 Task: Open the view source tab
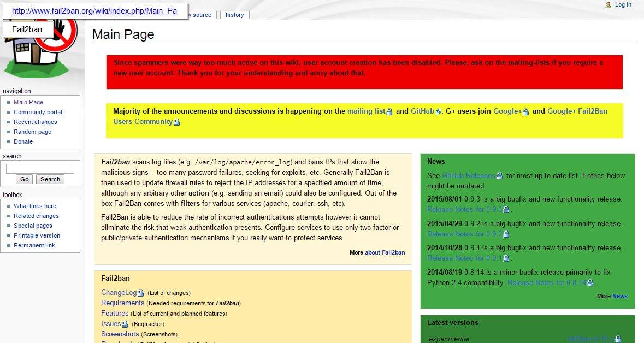click(201, 15)
